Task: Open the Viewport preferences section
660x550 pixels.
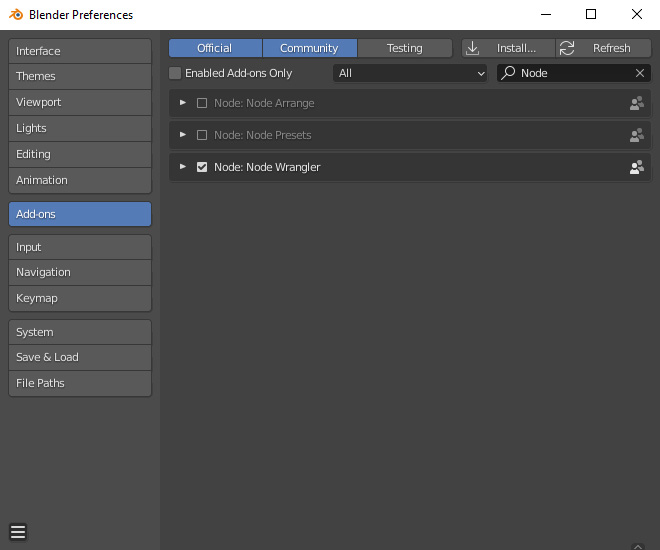Action: (x=80, y=102)
